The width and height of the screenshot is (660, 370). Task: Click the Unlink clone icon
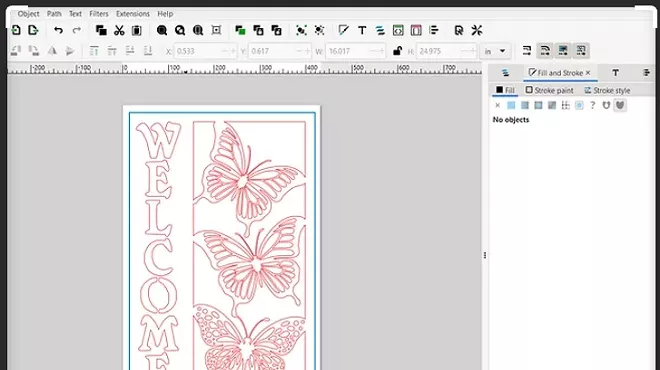point(277,30)
